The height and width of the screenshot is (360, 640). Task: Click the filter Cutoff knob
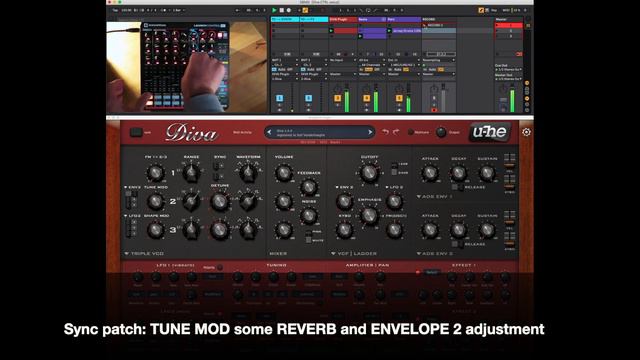coord(369,173)
